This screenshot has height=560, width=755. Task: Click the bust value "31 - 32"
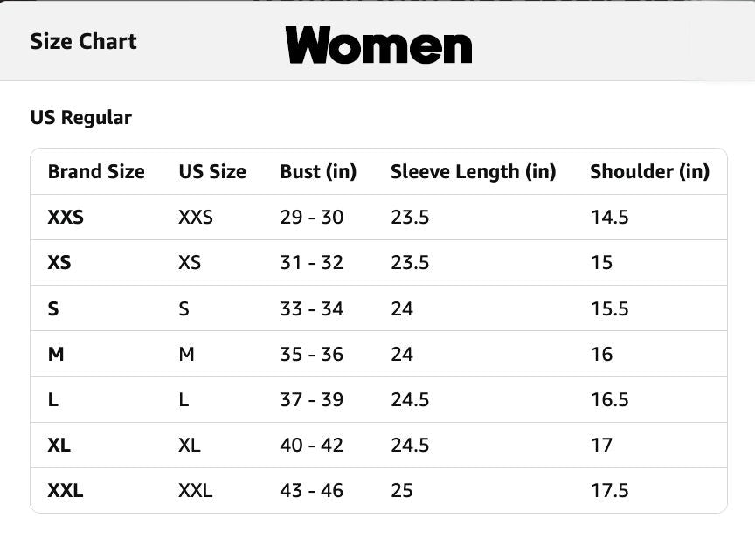pyautogui.click(x=311, y=263)
